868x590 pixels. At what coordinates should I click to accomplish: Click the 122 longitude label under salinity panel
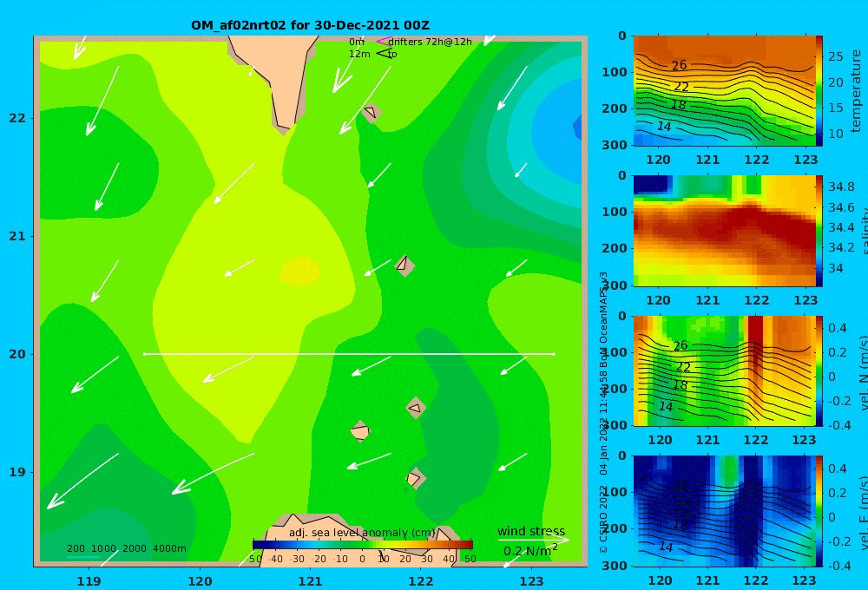pos(756,300)
